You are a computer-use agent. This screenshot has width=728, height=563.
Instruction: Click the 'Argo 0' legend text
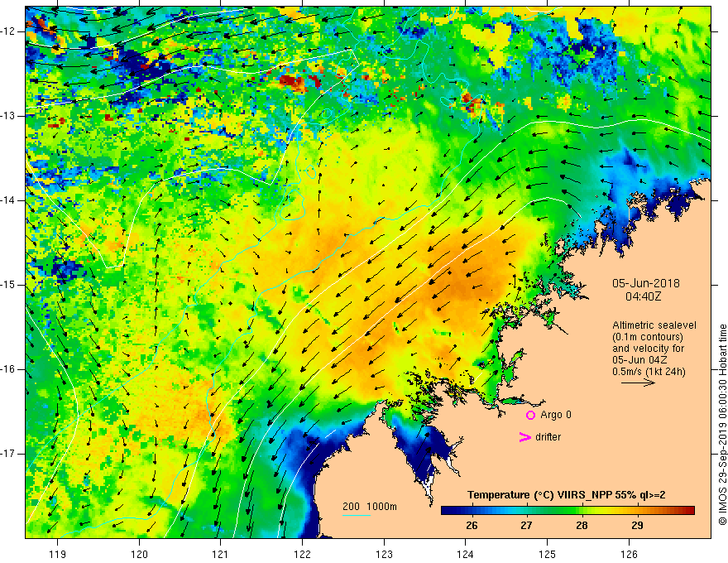point(556,415)
